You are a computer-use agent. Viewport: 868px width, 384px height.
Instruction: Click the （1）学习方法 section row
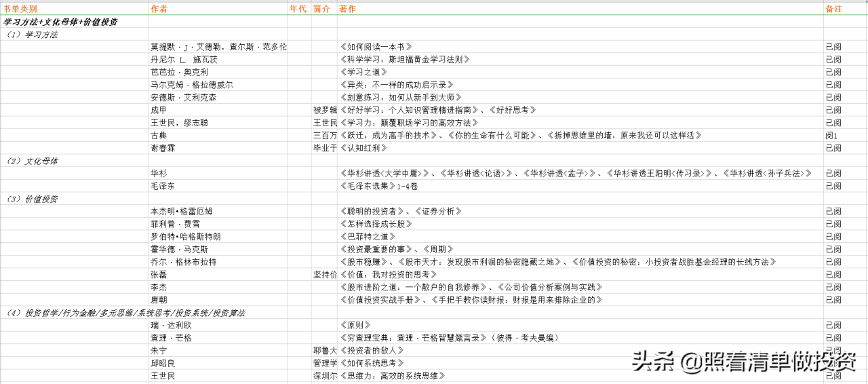click(33, 34)
